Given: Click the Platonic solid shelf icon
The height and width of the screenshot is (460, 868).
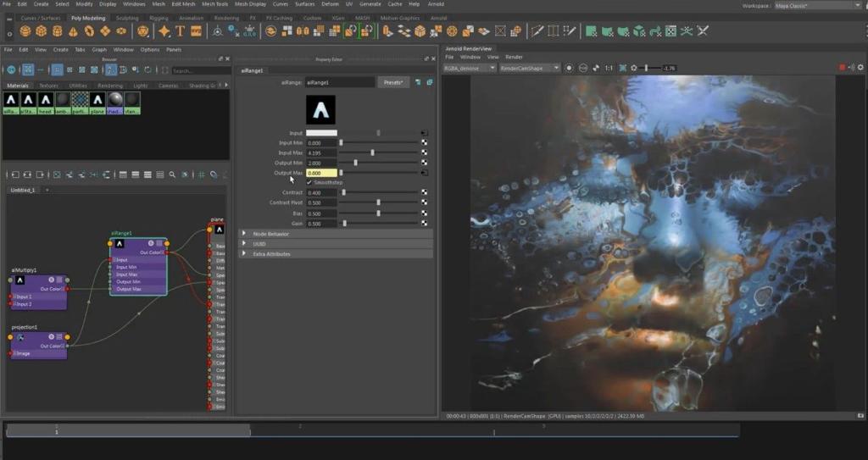Looking at the screenshot, I should pyautogui.click(x=142, y=31).
